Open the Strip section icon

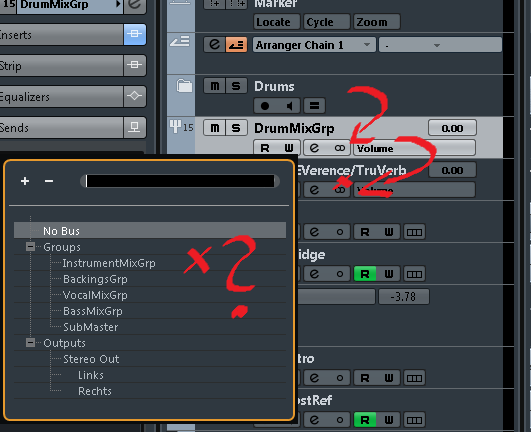(x=134, y=65)
